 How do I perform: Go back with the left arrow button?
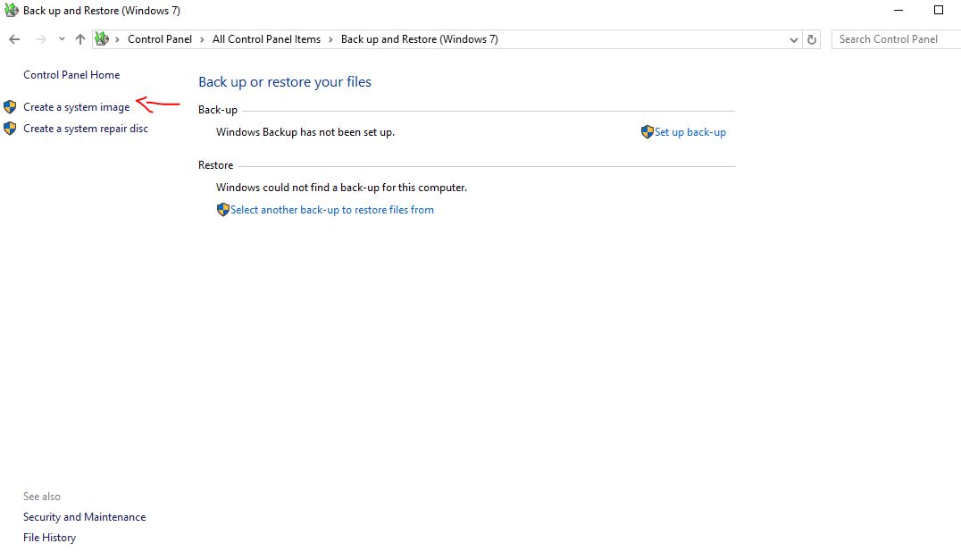14,39
